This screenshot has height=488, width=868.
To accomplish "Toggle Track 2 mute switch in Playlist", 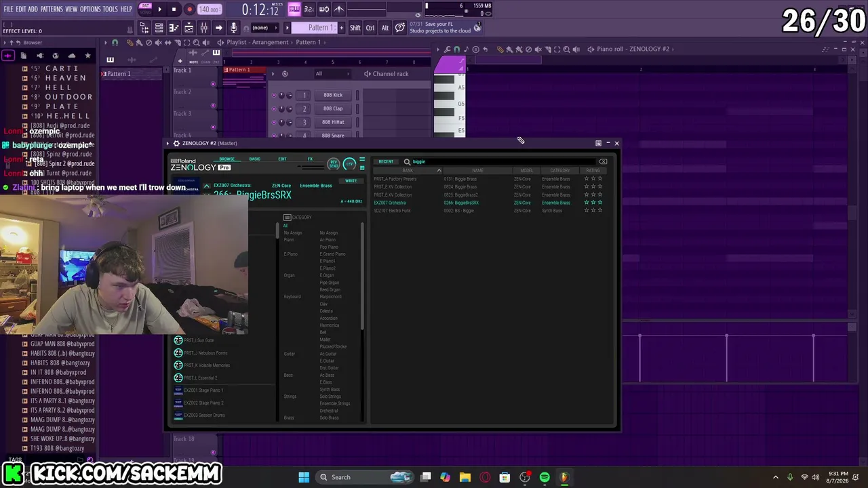I will [213, 106].
